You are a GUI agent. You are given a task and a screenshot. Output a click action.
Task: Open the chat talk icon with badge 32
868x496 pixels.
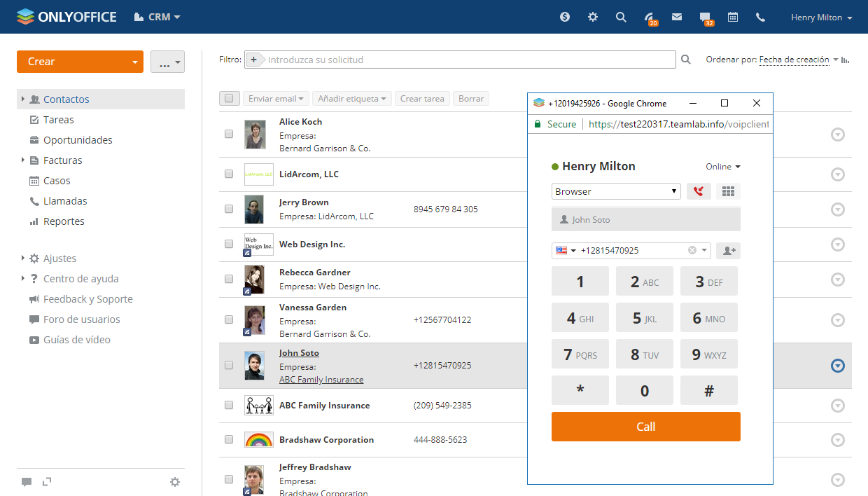tap(705, 18)
